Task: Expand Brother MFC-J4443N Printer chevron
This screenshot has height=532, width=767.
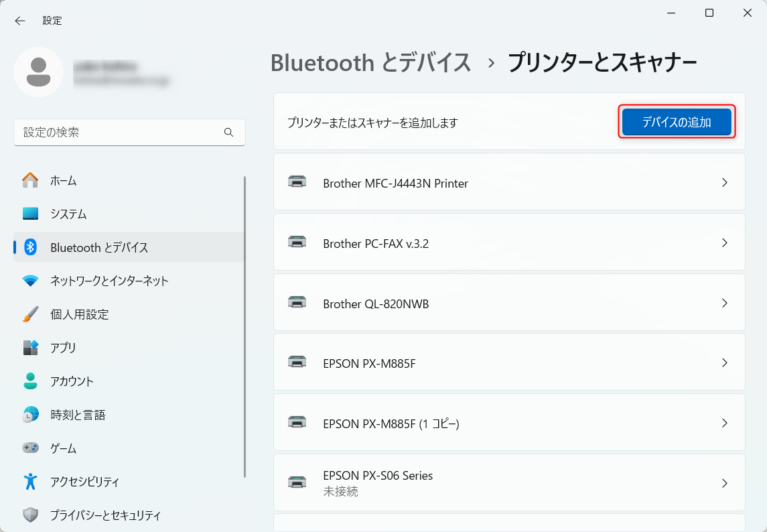Action: (x=724, y=182)
